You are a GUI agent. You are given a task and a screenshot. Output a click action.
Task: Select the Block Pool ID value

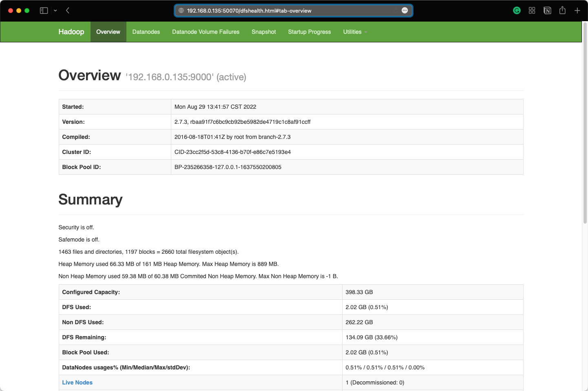pos(228,167)
